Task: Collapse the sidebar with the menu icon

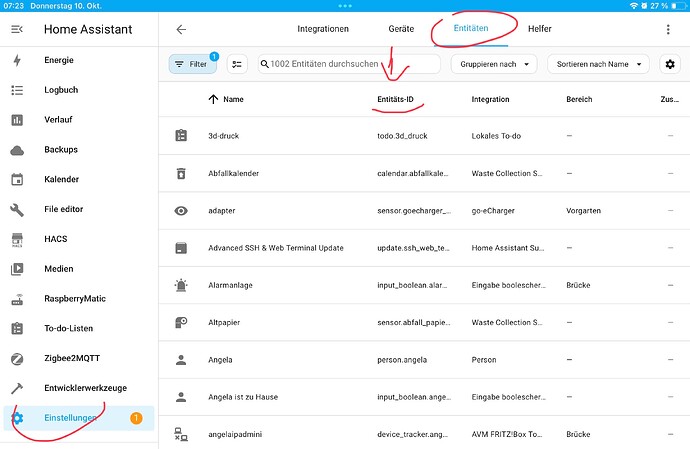Action: (x=17, y=30)
